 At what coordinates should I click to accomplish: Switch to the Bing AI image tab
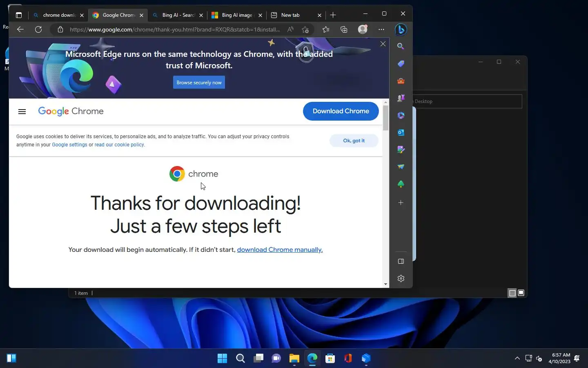[236, 15]
